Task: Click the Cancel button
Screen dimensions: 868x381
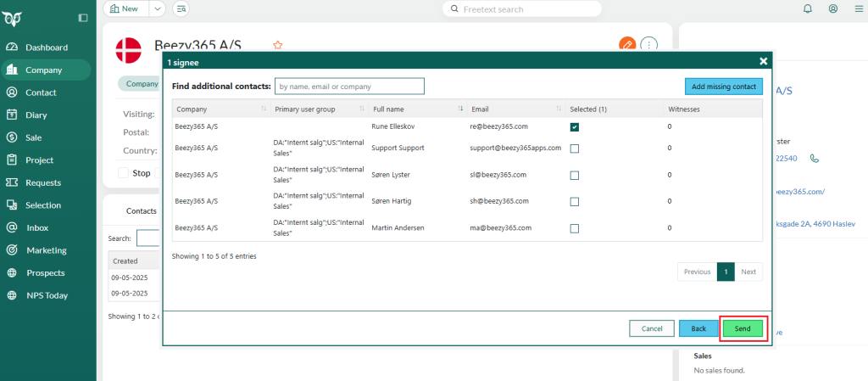Action: click(x=652, y=328)
